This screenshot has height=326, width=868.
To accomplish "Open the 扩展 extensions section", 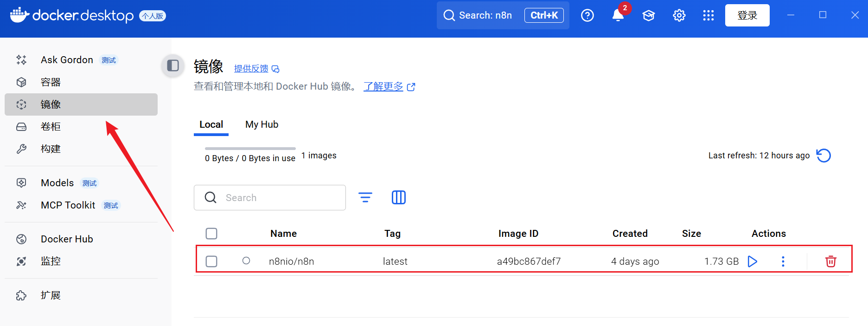I will point(81,295).
